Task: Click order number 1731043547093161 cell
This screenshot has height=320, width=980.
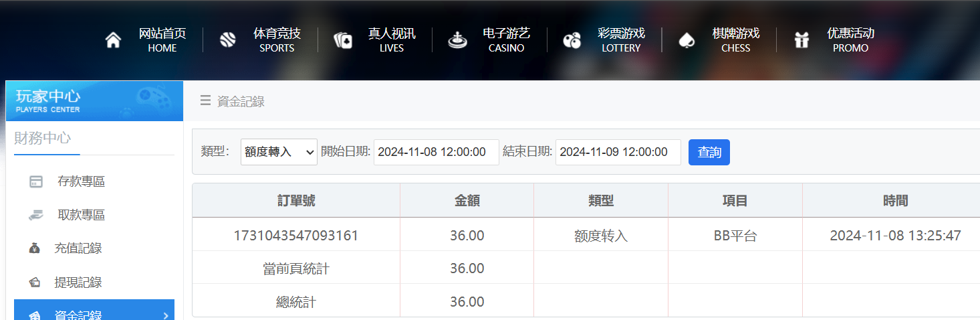Action: tap(296, 235)
